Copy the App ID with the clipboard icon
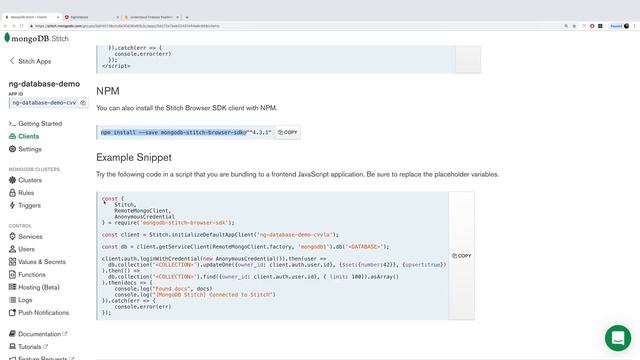This screenshot has width=640, height=360. click(83, 103)
